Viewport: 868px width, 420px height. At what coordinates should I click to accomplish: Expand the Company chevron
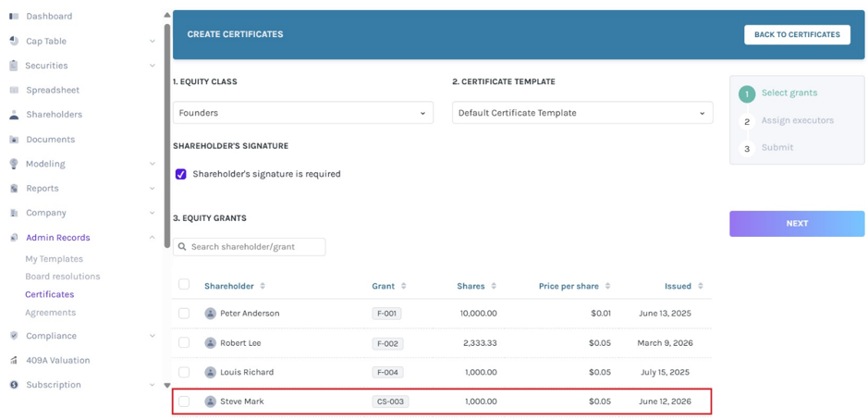[x=153, y=213]
